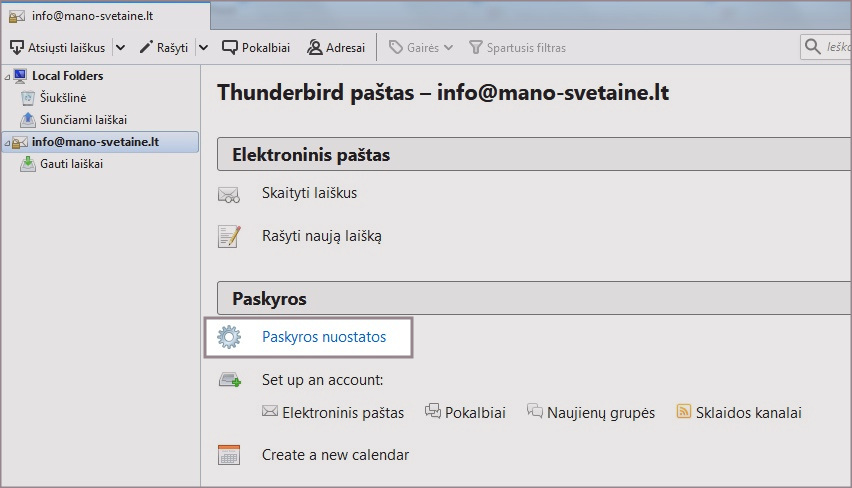852x488 pixels.
Task: Collapse the Local Folders tree node
Action: (6, 76)
